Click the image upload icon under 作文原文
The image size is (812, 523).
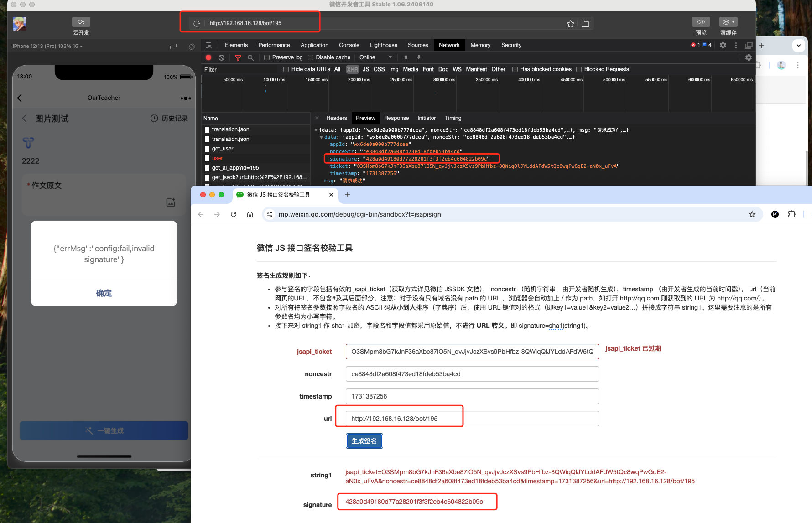pyautogui.click(x=171, y=202)
